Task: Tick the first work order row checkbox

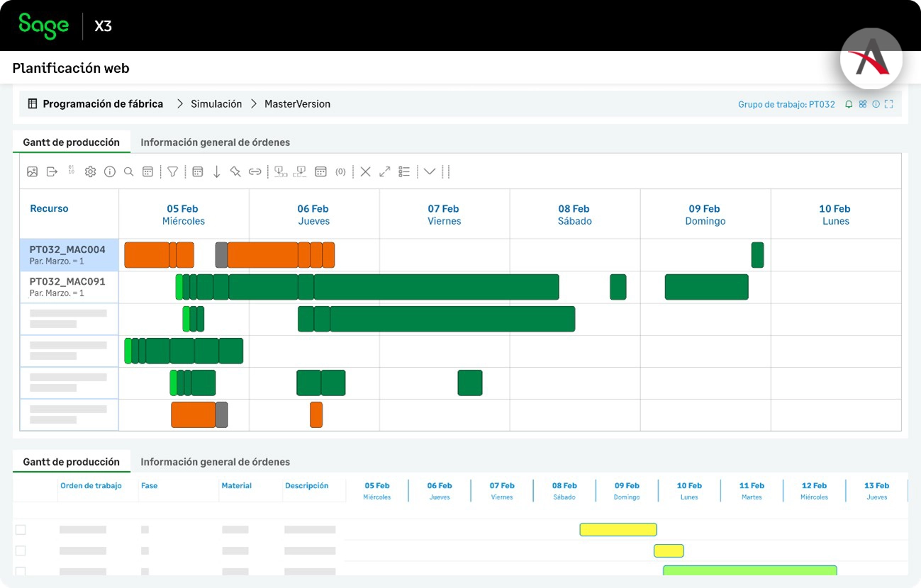Action: (21, 530)
